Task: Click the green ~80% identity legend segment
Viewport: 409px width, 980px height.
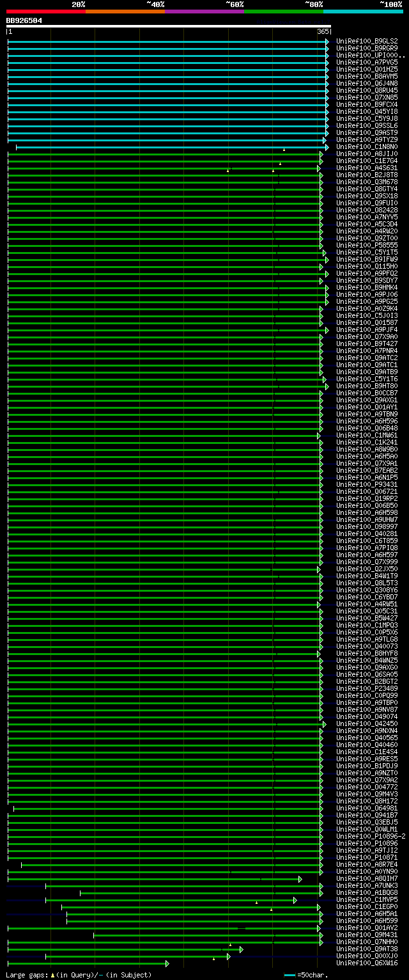Action: (x=284, y=12)
